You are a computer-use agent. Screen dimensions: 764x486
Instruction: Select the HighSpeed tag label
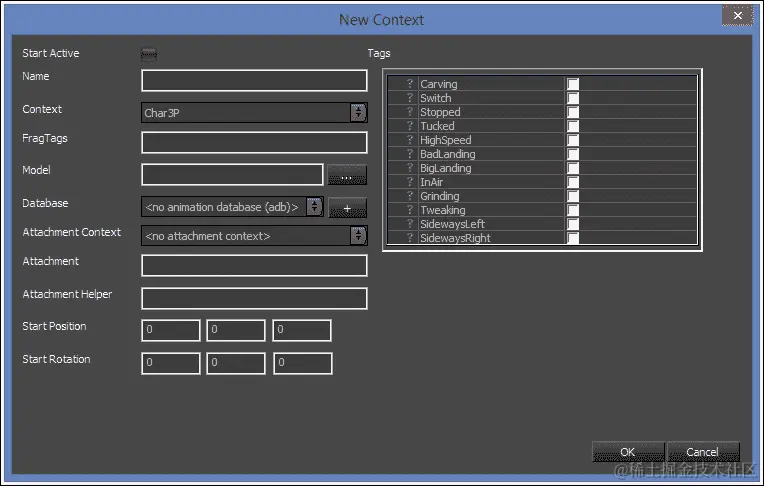click(446, 140)
